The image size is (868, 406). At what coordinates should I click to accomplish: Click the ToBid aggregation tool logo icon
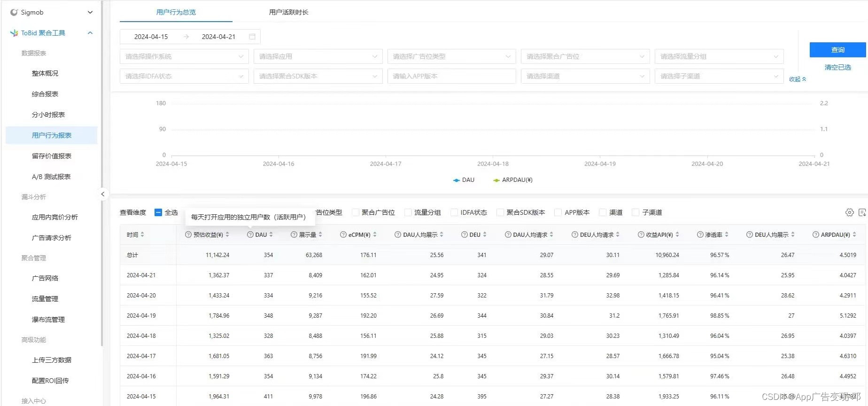[14, 33]
